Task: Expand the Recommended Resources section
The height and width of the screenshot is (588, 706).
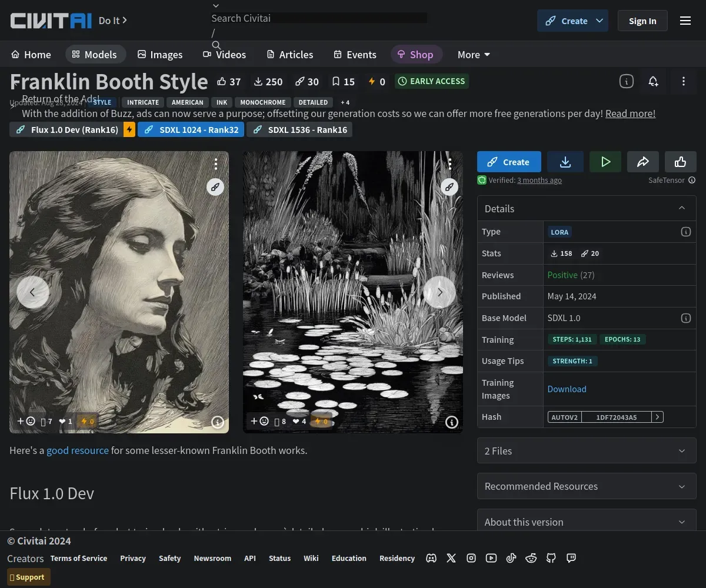Action: [586, 486]
